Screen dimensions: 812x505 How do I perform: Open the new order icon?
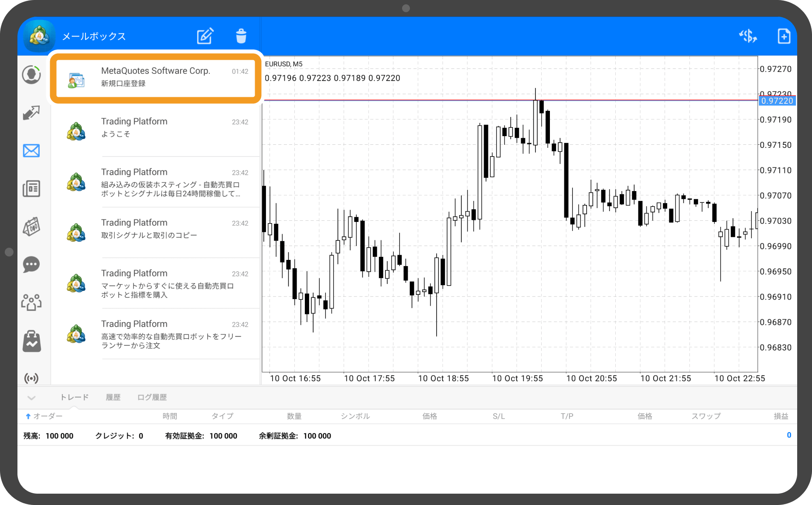784,36
